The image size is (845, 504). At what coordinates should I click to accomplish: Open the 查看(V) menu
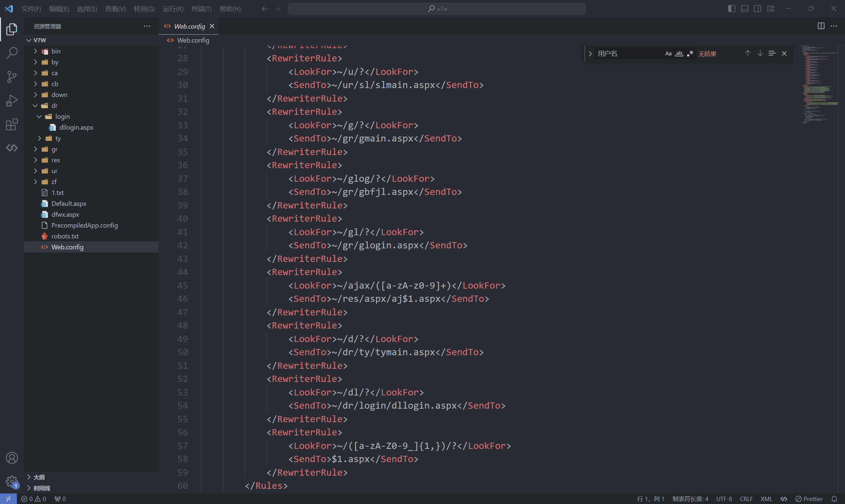(x=116, y=9)
